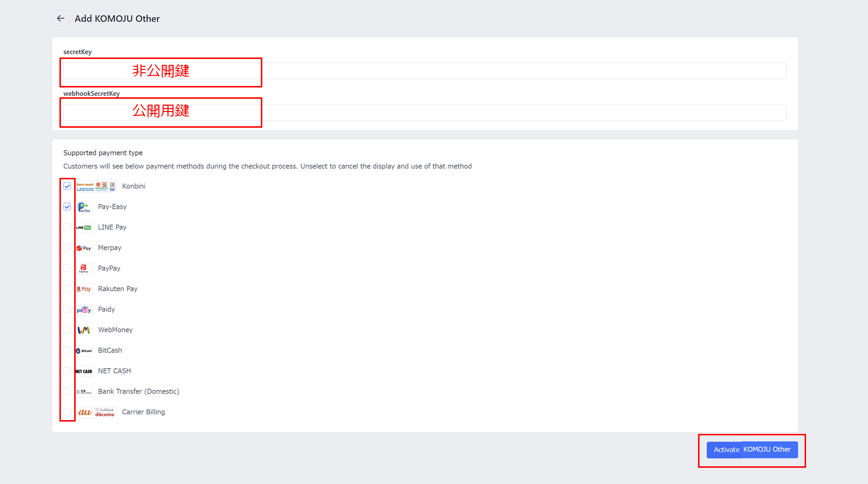Click the Merpay logo icon
Image resolution: width=868 pixels, height=484 pixels.
tap(84, 248)
